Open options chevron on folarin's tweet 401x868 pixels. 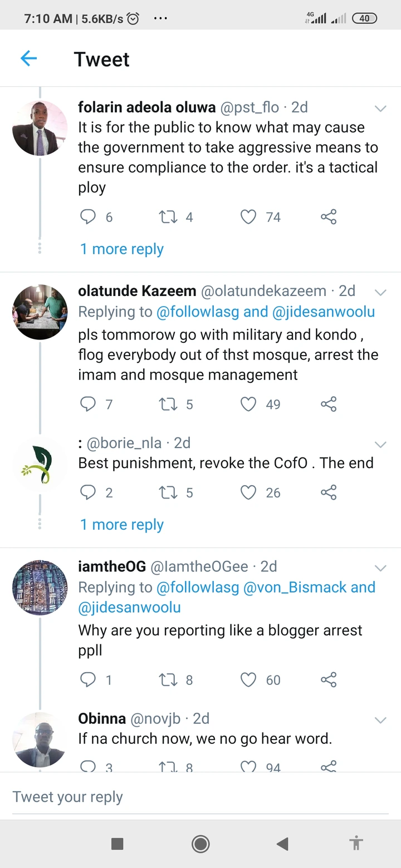pos(380,108)
